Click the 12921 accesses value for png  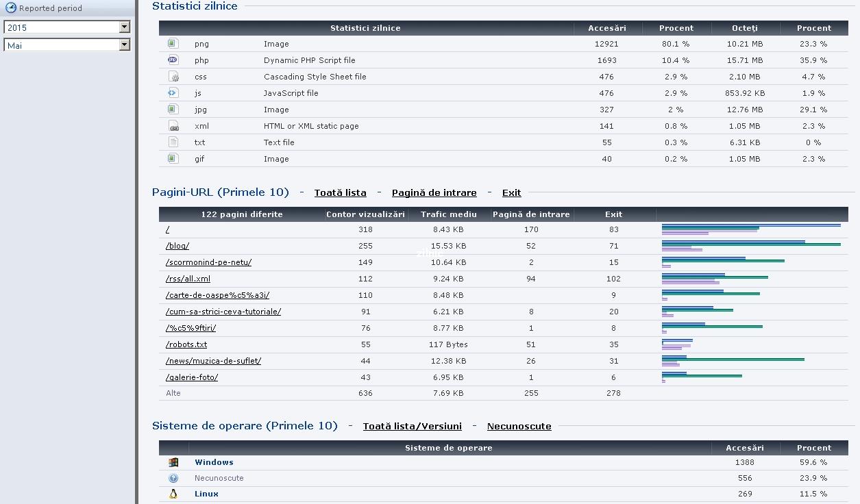pos(606,44)
